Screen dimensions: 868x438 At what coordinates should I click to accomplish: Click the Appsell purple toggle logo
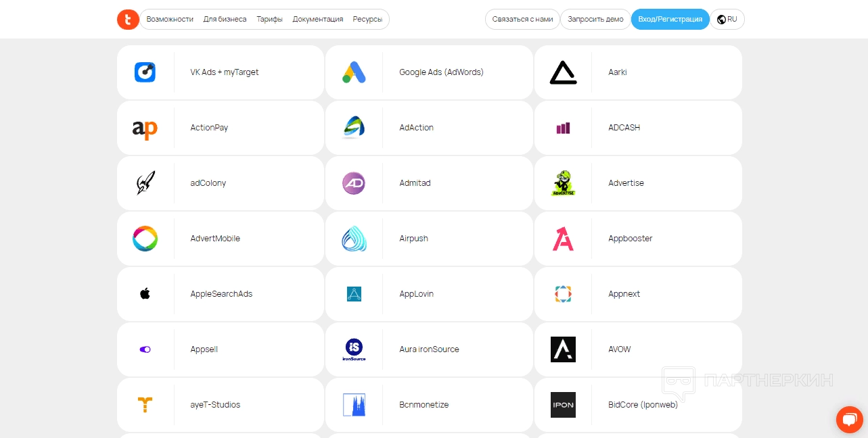tap(145, 349)
